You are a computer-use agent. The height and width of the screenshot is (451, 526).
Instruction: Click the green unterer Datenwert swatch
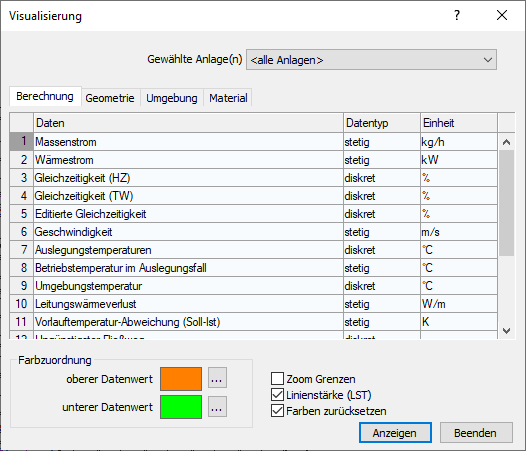tap(181, 407)
